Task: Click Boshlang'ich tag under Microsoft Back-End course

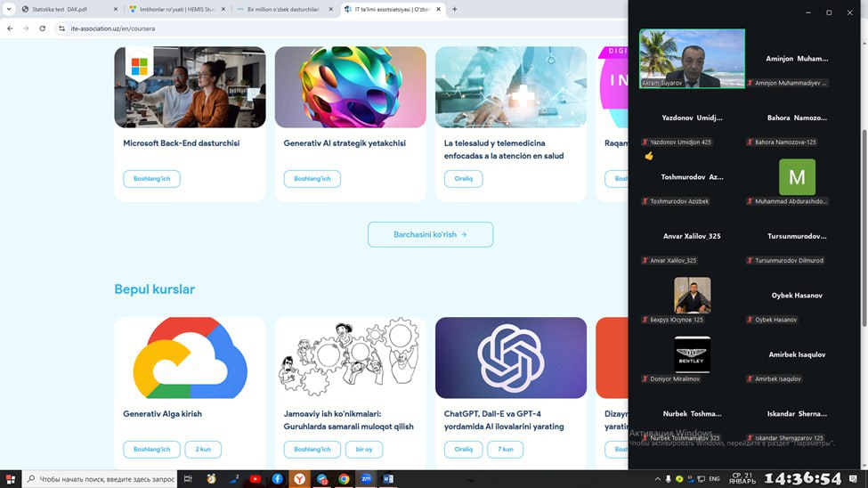Action: 151,179
